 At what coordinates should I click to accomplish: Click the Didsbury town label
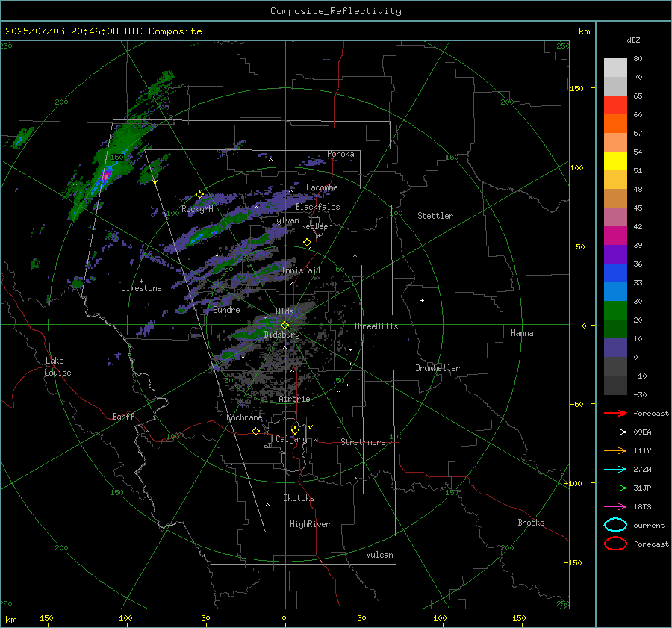coord(281,335)
